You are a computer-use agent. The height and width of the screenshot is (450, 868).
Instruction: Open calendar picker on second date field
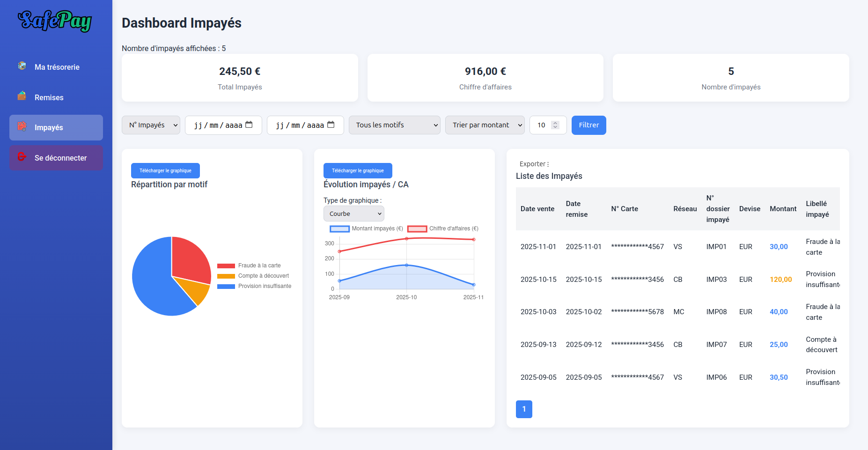(x=331, y=125)
